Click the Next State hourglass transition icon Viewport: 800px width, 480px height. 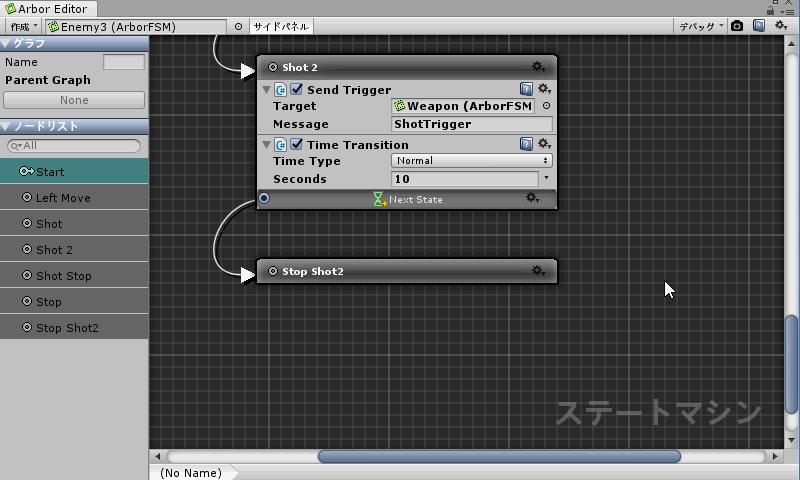point(379,199)
